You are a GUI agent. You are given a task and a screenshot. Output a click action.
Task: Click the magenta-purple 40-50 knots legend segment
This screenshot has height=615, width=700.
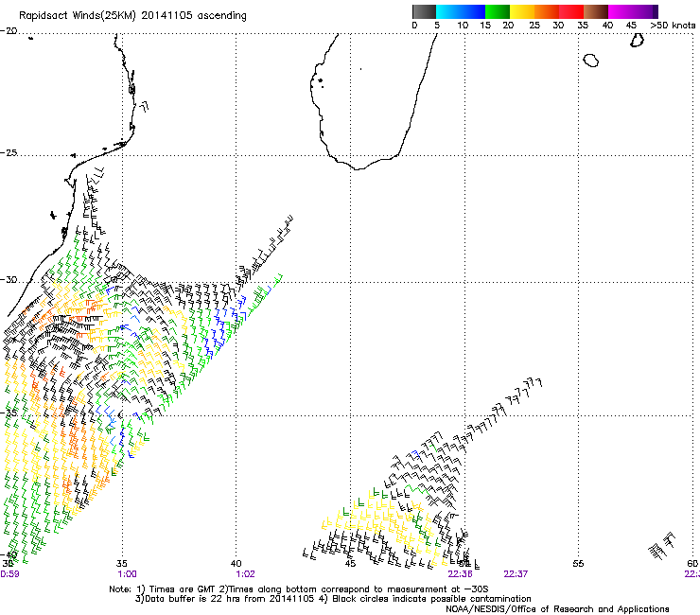633,11
